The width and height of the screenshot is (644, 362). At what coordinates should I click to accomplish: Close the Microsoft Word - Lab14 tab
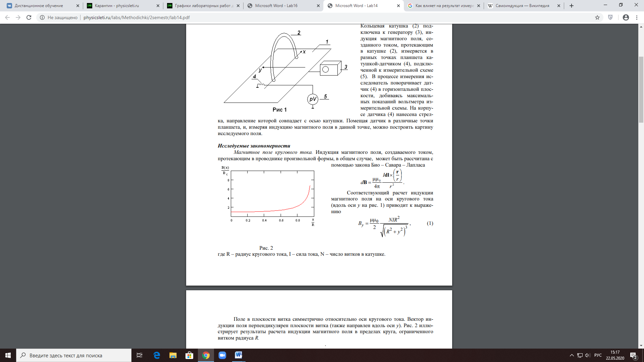[x=398, y=6]
